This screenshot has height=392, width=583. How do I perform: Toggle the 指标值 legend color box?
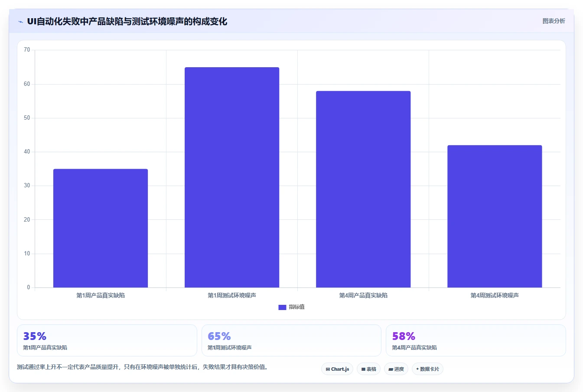point(282,307)
